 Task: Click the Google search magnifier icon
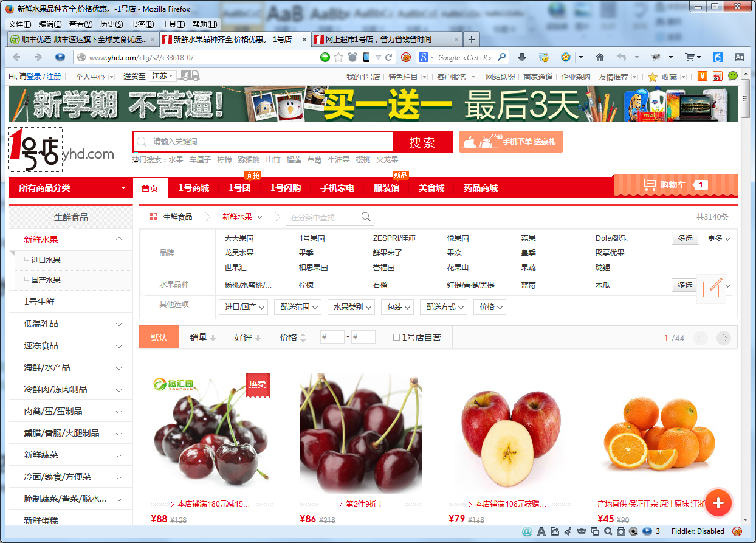[x=502, y=57]
